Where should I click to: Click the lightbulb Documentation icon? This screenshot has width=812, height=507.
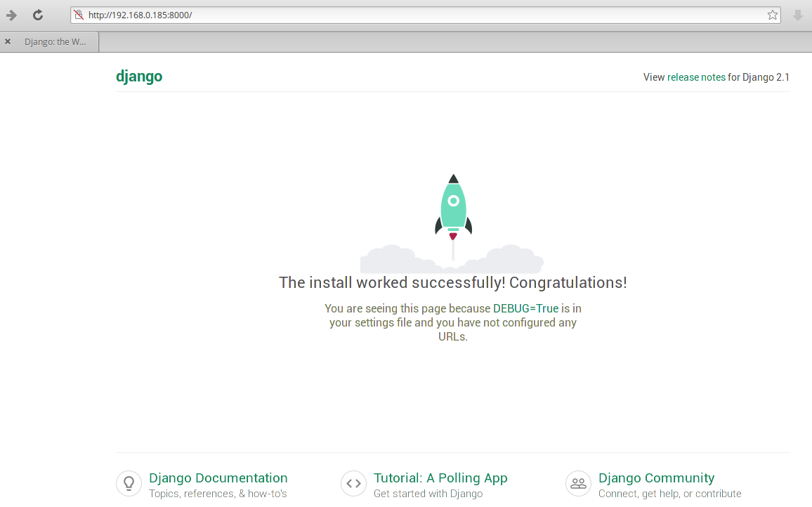point(129,483)
